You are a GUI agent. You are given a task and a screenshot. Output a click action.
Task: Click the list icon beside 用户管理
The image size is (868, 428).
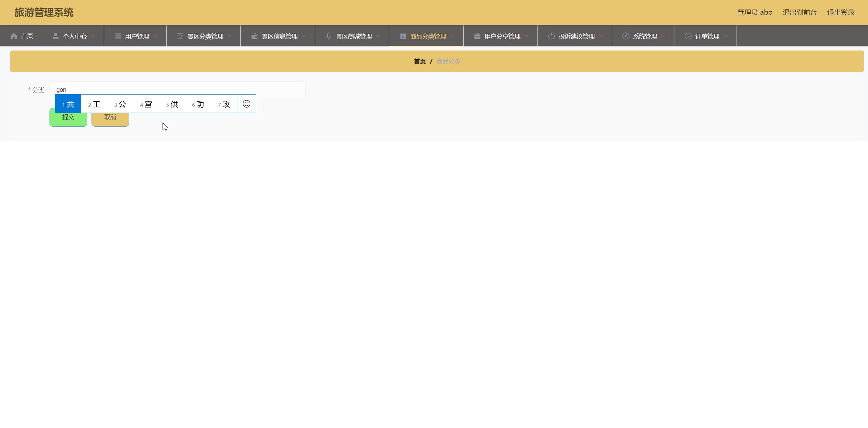tap(118, 36)
